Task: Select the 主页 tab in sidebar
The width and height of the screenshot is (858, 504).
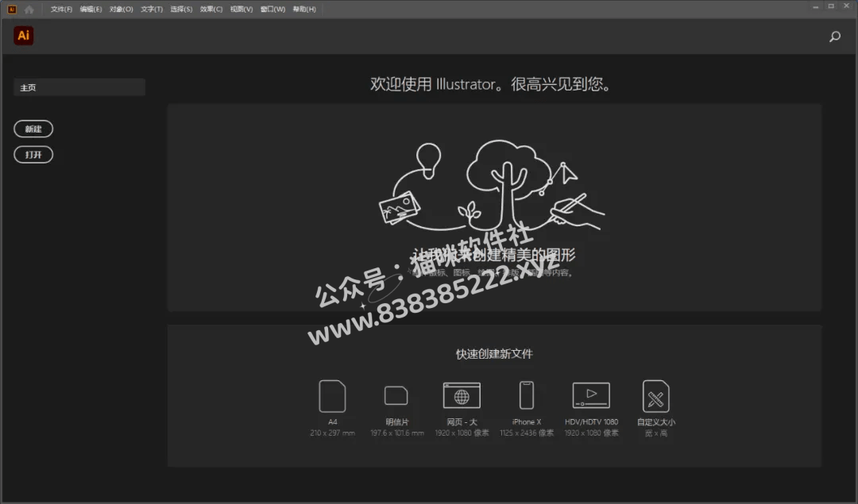Action: 79,87
